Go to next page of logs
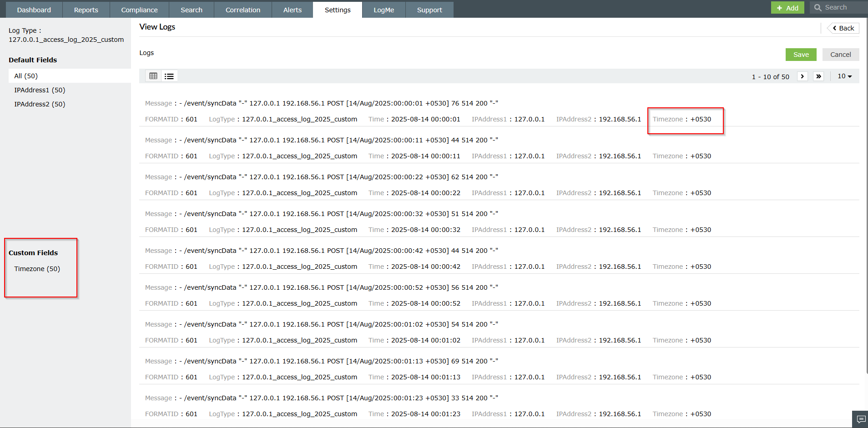868x428 pixels. pyautogui.click(x=802, y=76)
